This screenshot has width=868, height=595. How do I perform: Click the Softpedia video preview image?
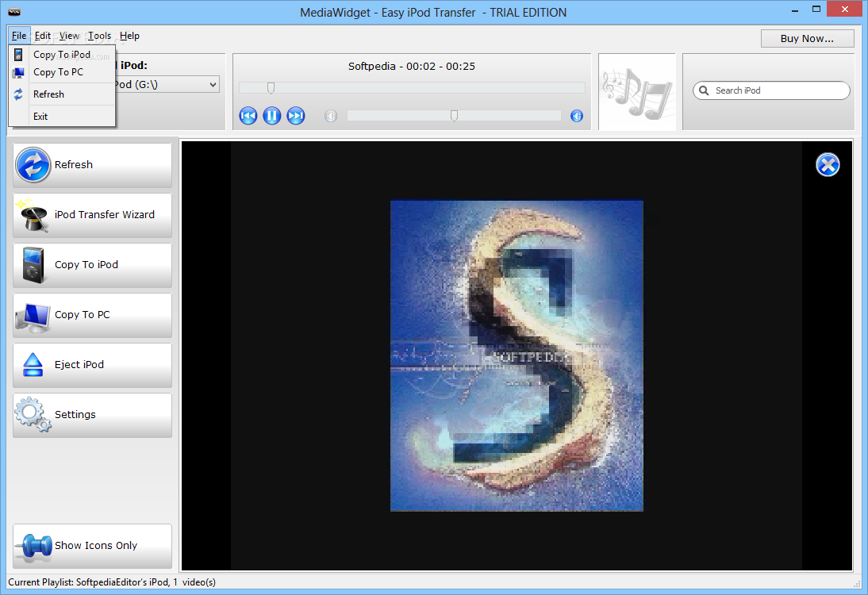[x=517, y=355]
